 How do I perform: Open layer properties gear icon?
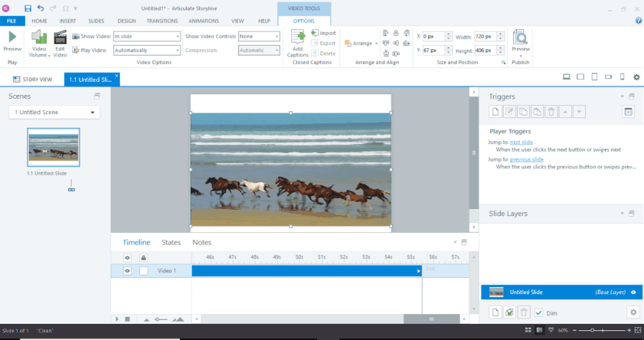pyautogui.click(x=633, y=312)
